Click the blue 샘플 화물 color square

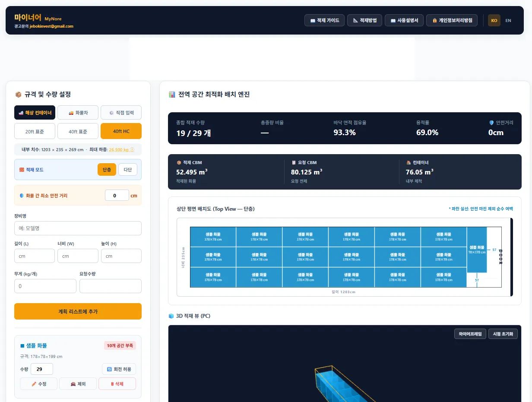click(x=22, y=346)
